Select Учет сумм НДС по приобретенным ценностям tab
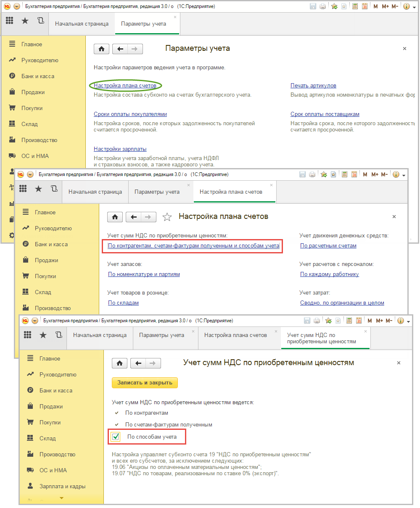The height and width of the screenshot is (508, 420). pyautogui.click(x=325, y=338)
